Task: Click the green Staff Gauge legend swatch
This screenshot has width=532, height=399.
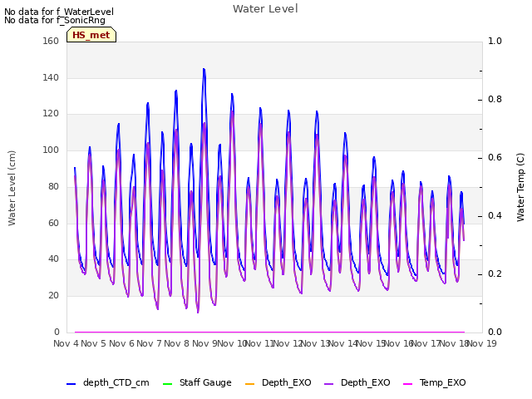Action: click(x=168, y=384)
